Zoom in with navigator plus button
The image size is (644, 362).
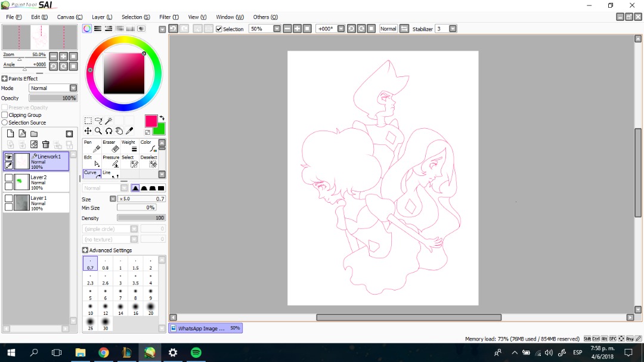coord(63,56)
